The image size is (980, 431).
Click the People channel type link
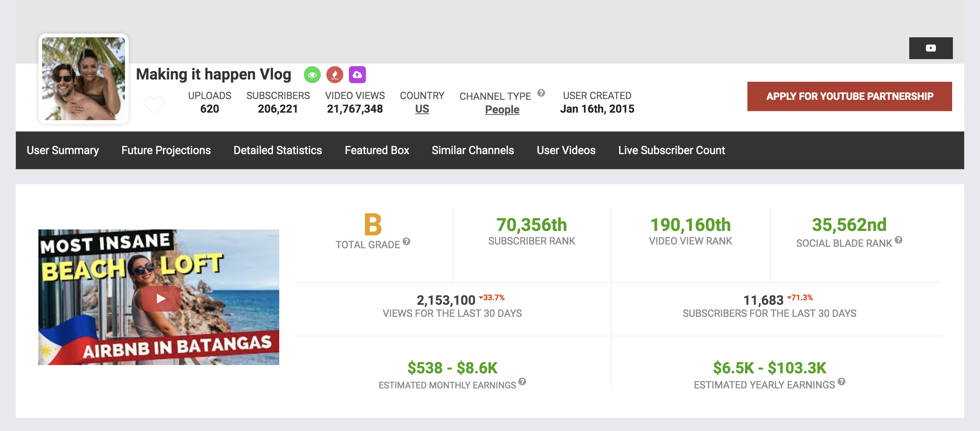502,110
